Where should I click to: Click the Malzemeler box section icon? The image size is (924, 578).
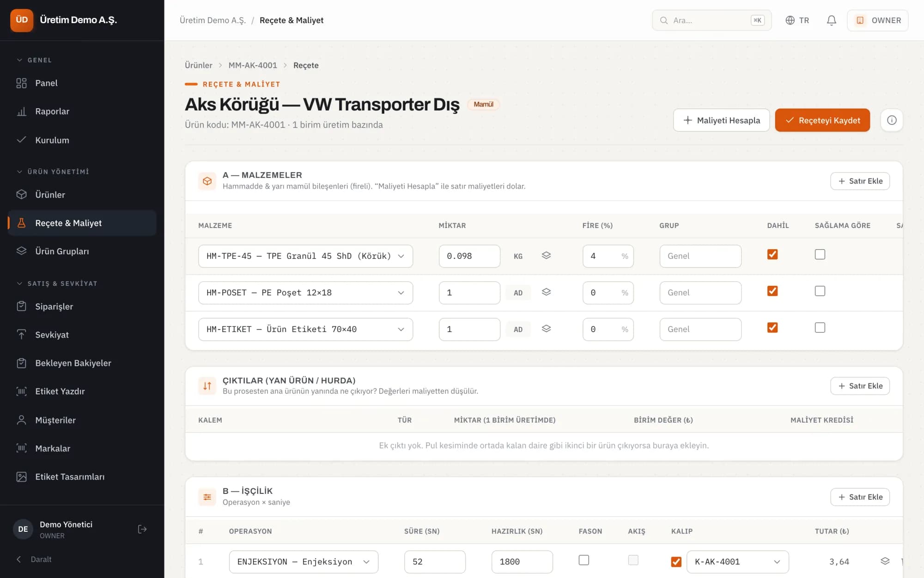[x=207, y=181]
